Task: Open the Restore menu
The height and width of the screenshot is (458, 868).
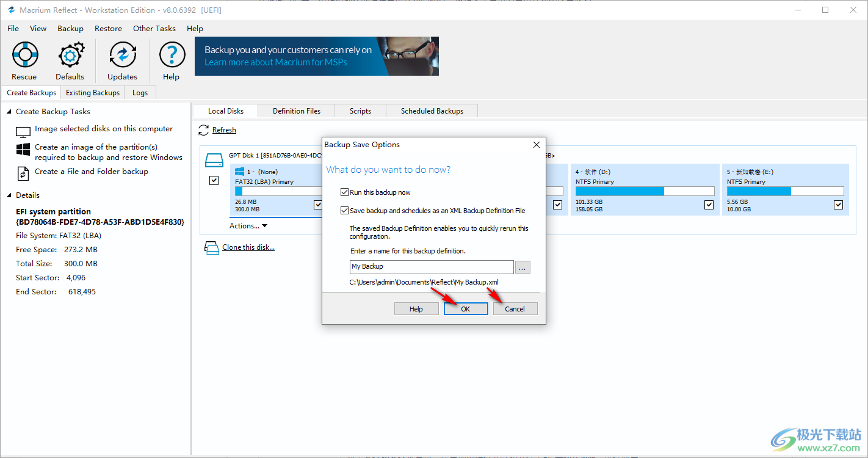Action: (108, 29)
